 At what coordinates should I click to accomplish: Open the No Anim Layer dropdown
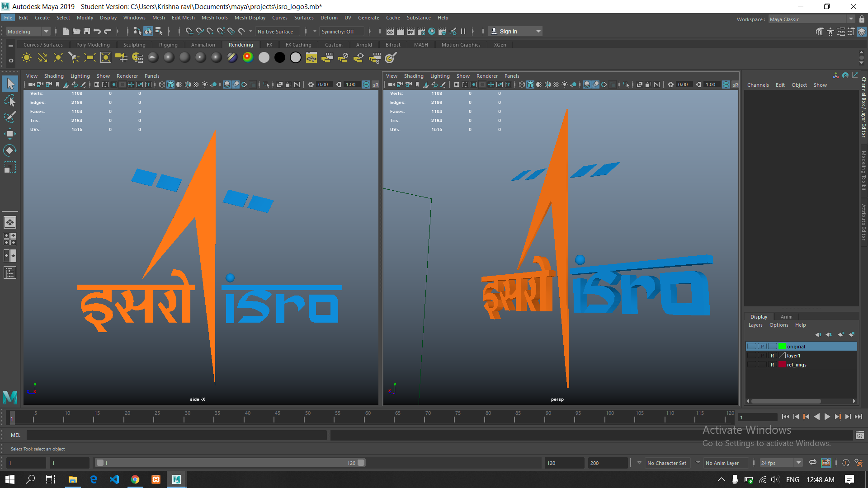725,463
